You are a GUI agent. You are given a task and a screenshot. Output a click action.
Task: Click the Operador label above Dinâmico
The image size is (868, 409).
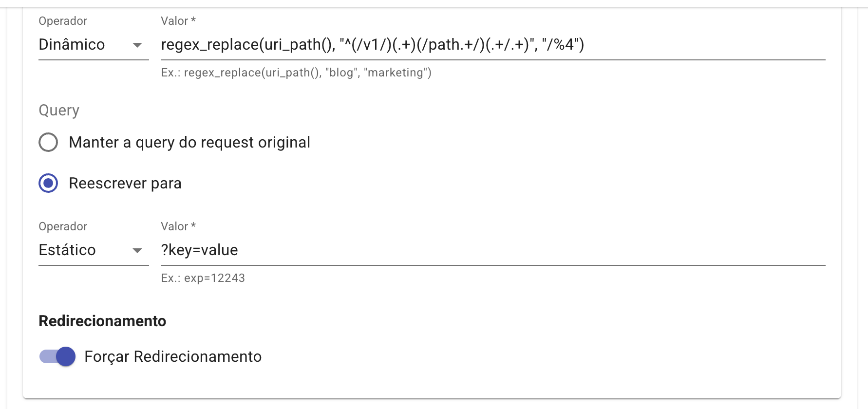tap(63, 21)
